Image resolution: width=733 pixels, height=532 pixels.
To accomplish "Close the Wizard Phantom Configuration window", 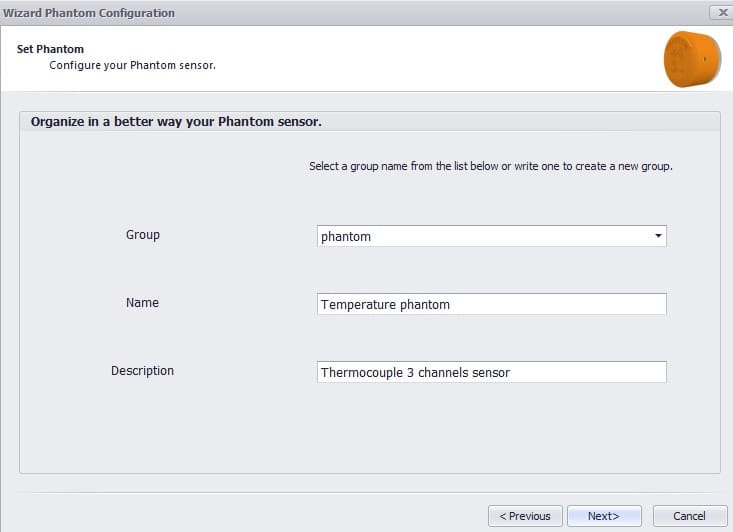I will click(720, 13).
